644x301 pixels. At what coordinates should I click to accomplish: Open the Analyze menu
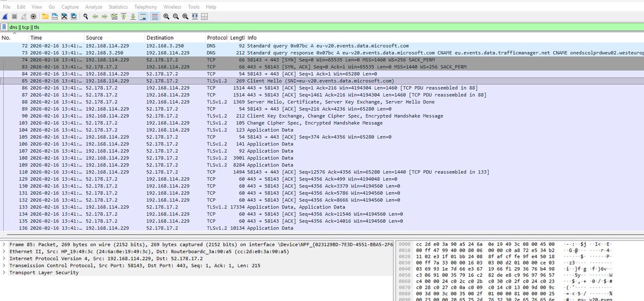click(x=93, y=7)
